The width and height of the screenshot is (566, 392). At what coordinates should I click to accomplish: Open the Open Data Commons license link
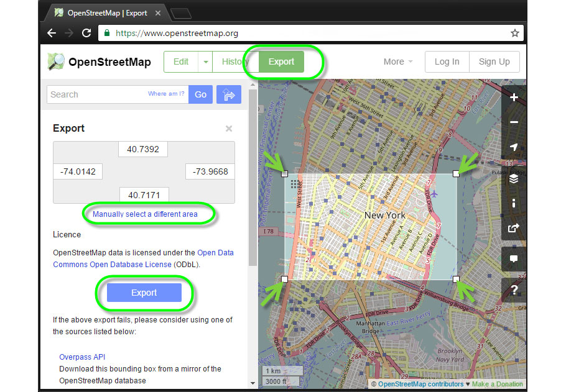tap(143, 258)
